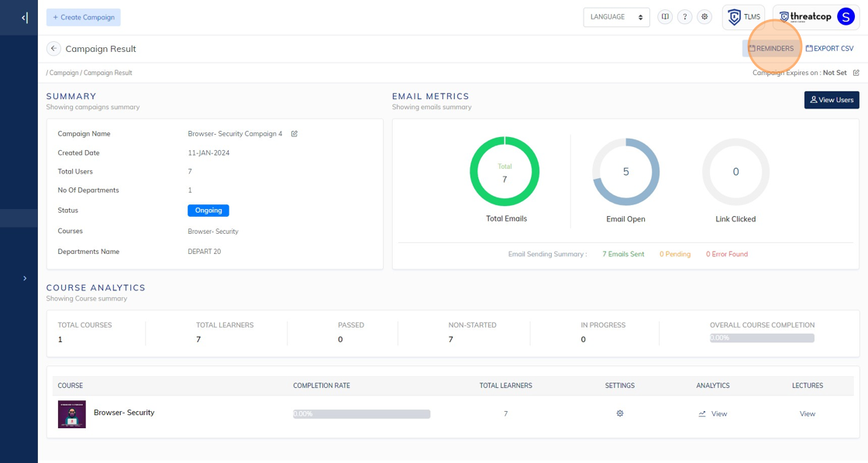
Task: Click the PASSED stat label
Action: (x=351, y=325)
